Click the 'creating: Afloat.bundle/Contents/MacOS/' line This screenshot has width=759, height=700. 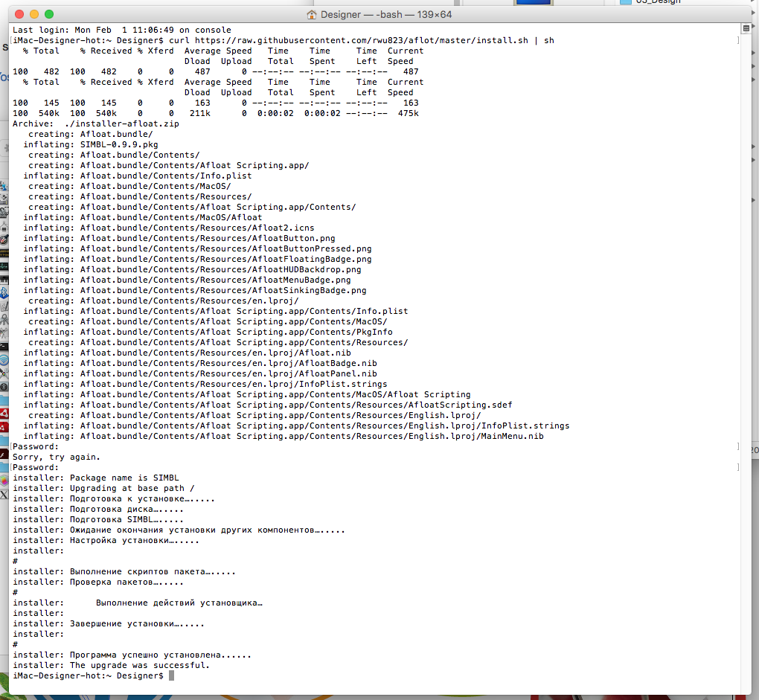[x=129, y=186]
